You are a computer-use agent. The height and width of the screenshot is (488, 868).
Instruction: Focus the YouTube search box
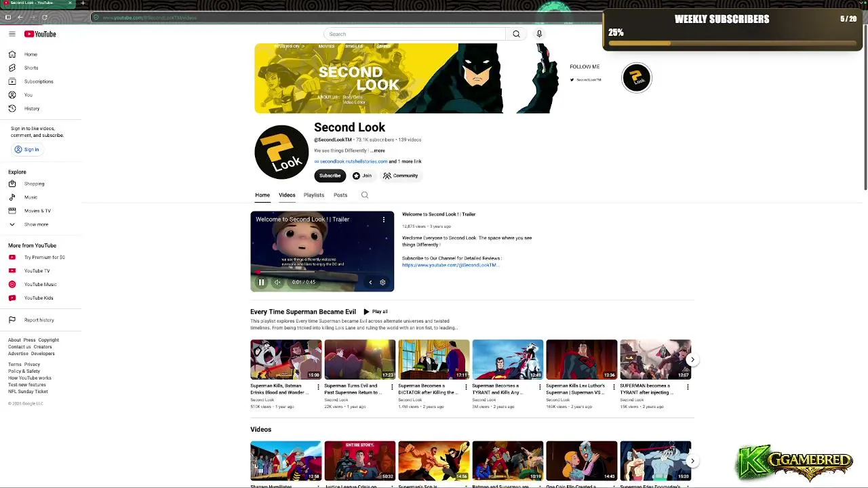pyautogui.click(x=414, y=34)
